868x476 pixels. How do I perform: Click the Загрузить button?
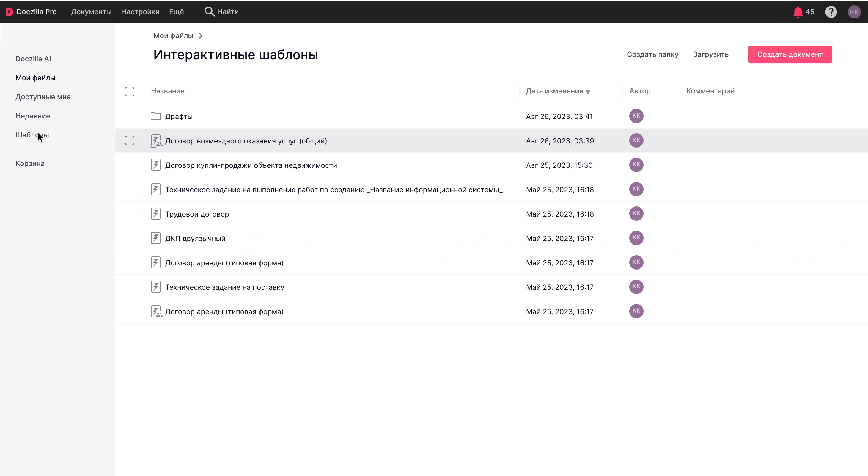coord(710,54)
